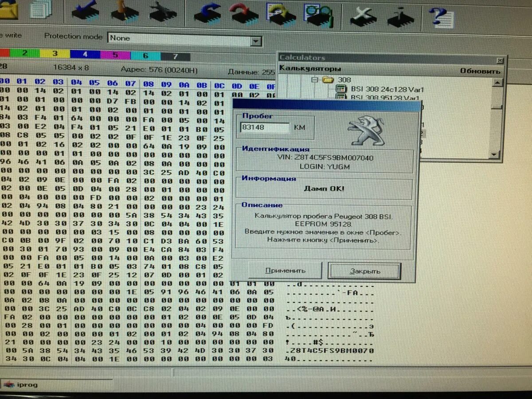Switch to magenta buffer tab 5
Screen dimensions: 532x399
(115, 55)
